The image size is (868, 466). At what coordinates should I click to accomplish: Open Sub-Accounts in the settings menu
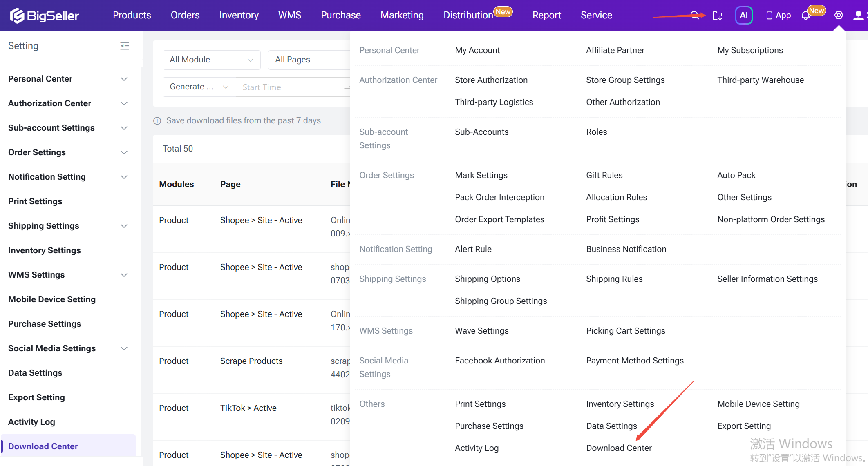[x=481, y=132]
